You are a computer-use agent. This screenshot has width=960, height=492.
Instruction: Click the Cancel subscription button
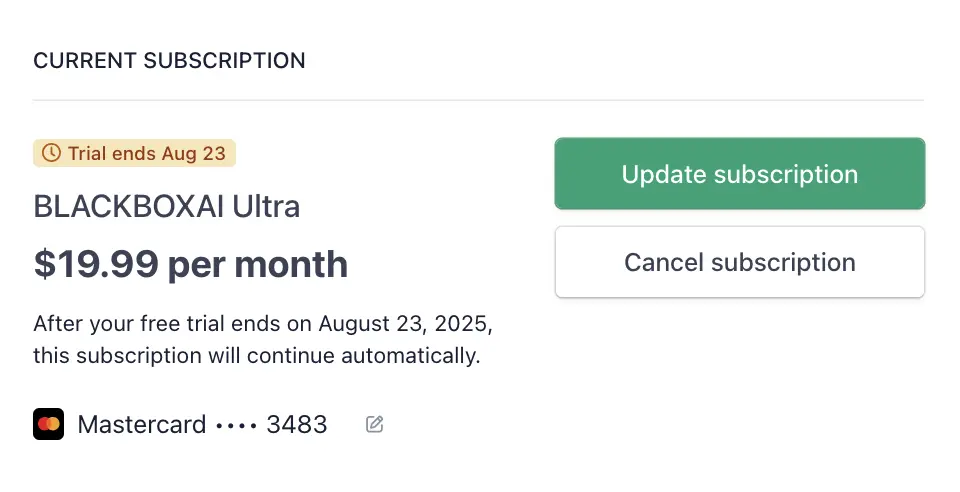740,262
